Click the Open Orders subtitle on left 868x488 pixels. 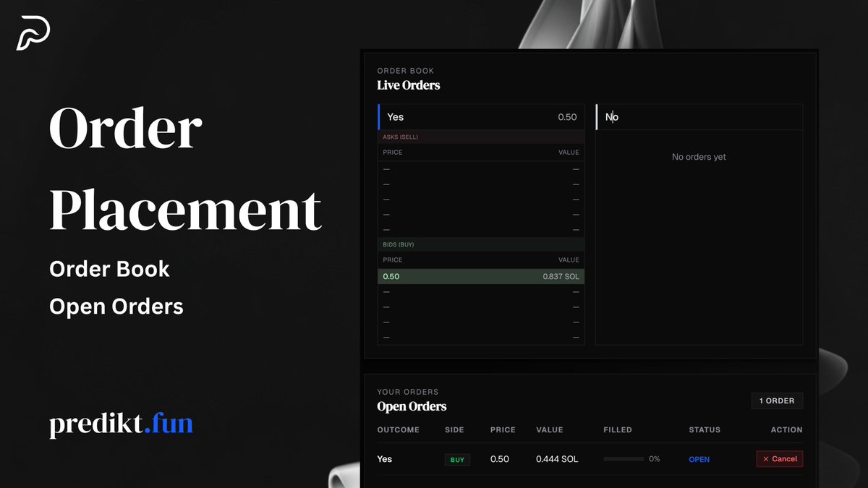pos(116,307)
